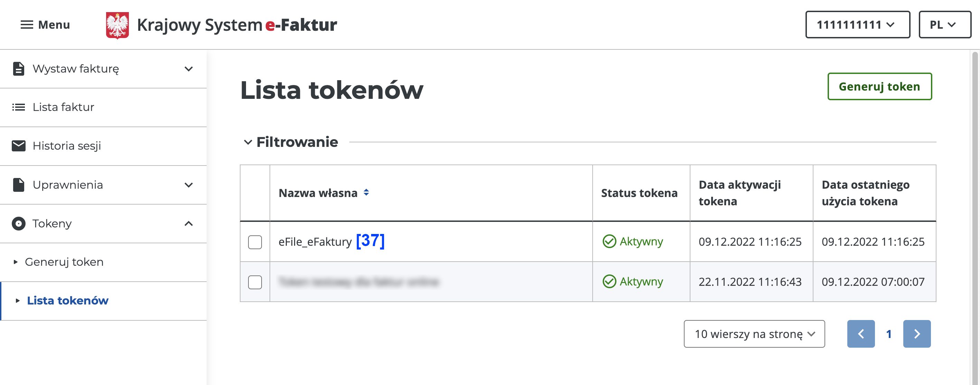Click the Polish eagle emblem logo

(x=117, y=25)
